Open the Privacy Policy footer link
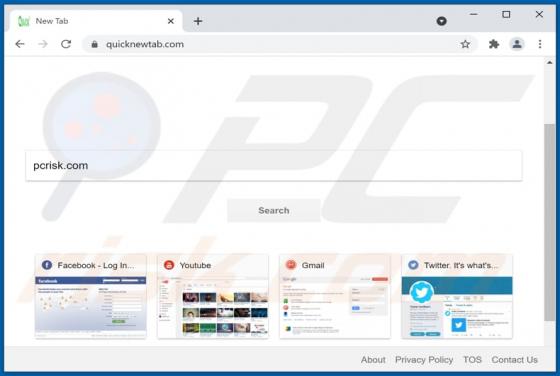 tap(424, 360)
